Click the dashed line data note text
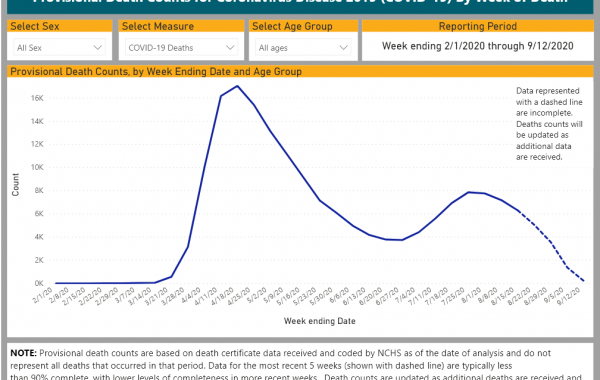 549,124
